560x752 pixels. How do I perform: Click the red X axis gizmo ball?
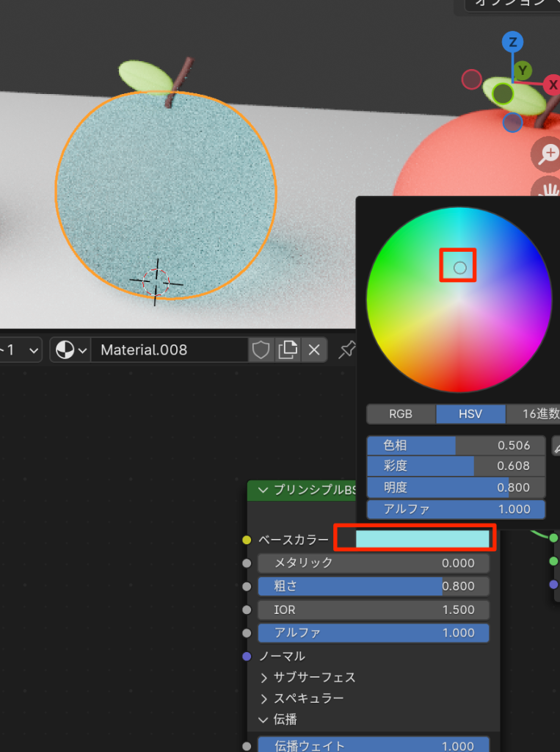[x=551, y=85]
